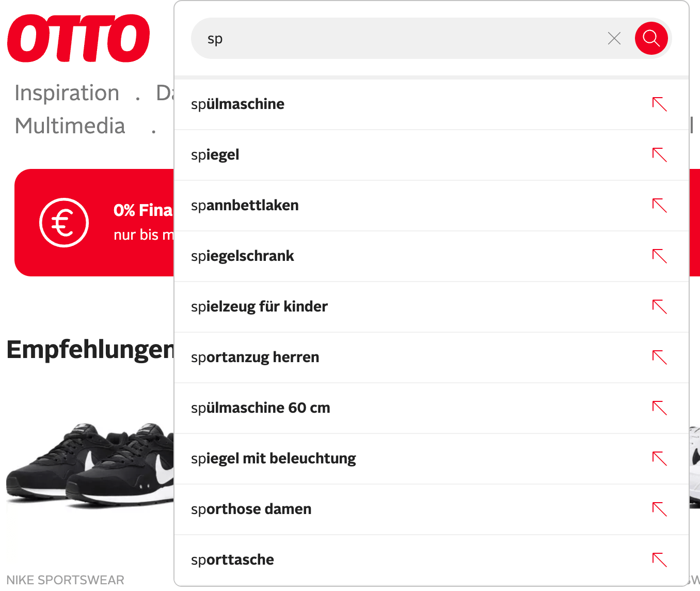The width and height of the screenshot is (700, 591).
Task: Click the red search magnifier button
Action: pyautogui.click(x=651, y=38)
